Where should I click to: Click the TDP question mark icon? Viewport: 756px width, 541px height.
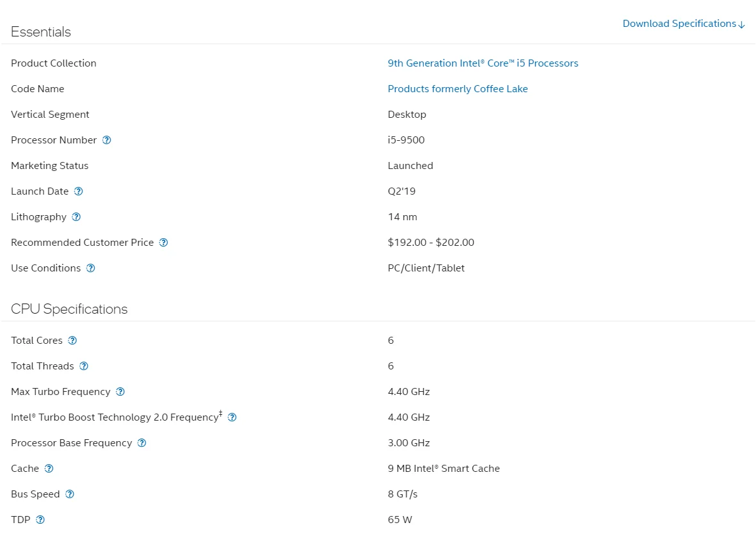pyautogui.click(x=40, y=520)
